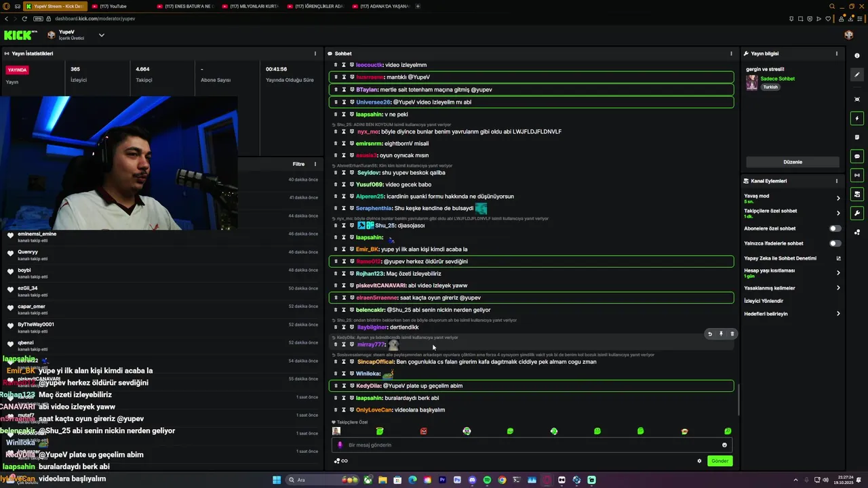Click the purple microphone icon in message box
Screen dimensions: 868x488
point(340,445)
